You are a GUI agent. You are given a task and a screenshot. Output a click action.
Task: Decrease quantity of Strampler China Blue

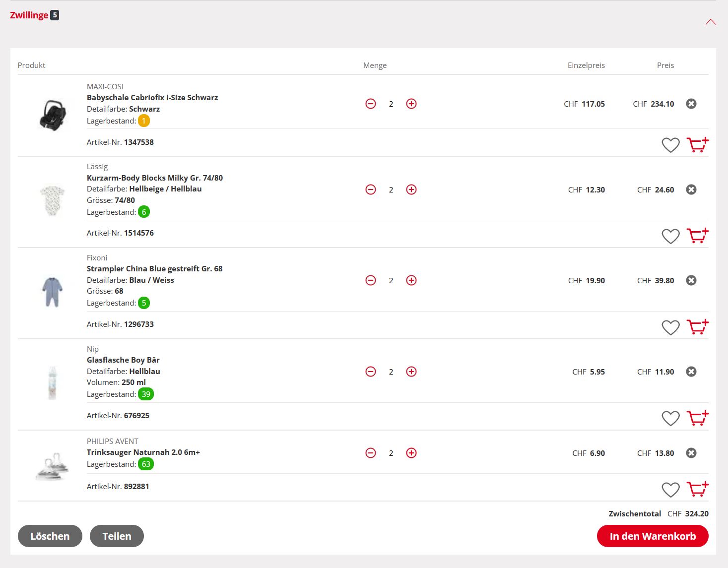pyautogui.click(x=371, y=280)
